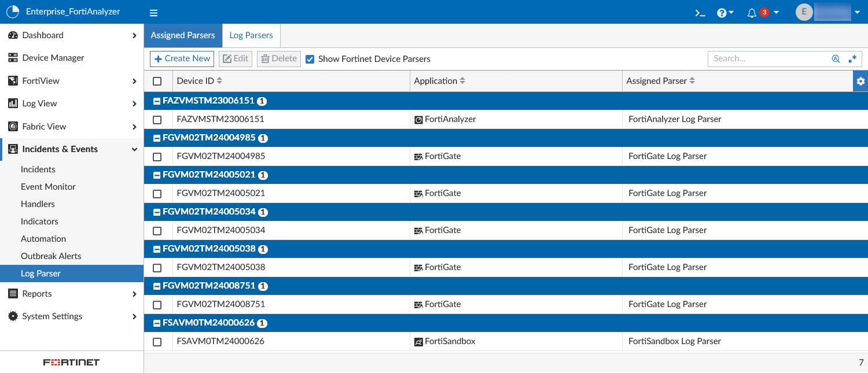Open Incidents in the sidebar
Screen dimensions: 868x373
click(38, 169)
